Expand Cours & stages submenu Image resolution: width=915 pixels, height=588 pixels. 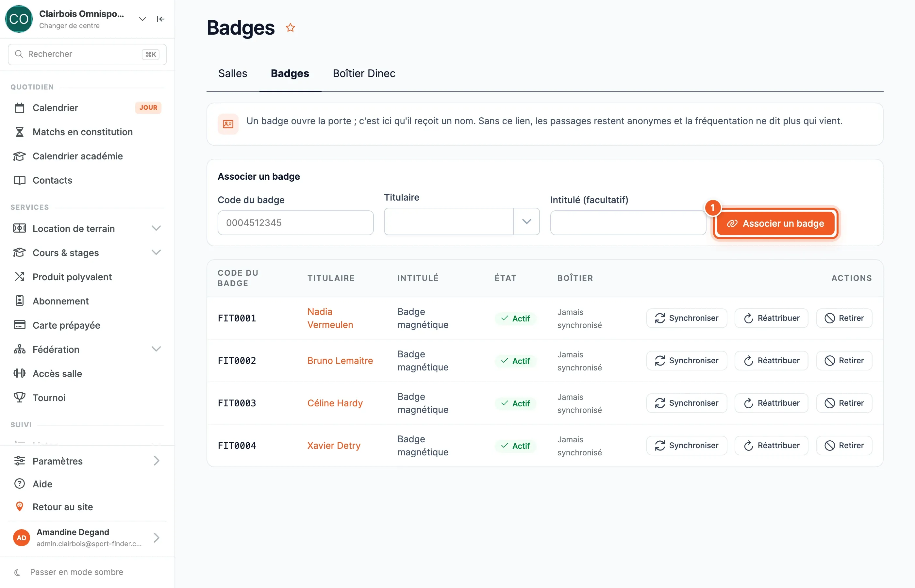156,253
